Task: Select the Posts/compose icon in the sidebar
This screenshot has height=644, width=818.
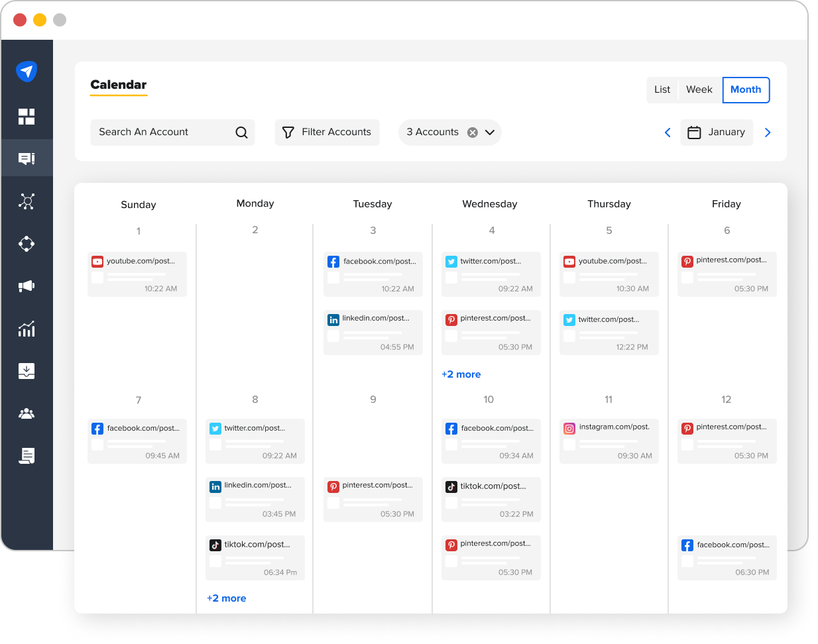Action: [x=27, y=158]
